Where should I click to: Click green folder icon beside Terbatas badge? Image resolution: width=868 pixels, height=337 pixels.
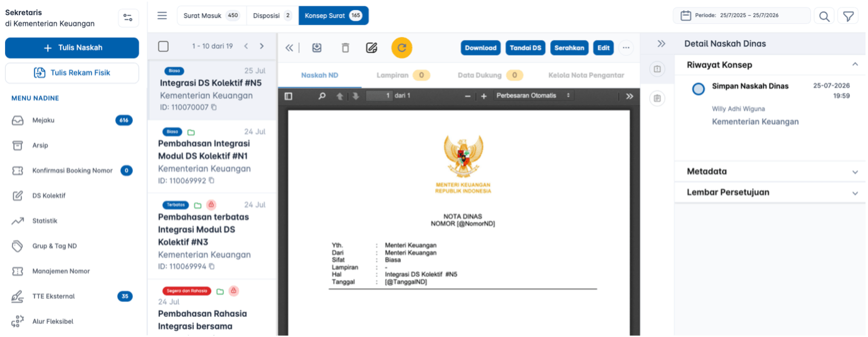click(198, 205)
